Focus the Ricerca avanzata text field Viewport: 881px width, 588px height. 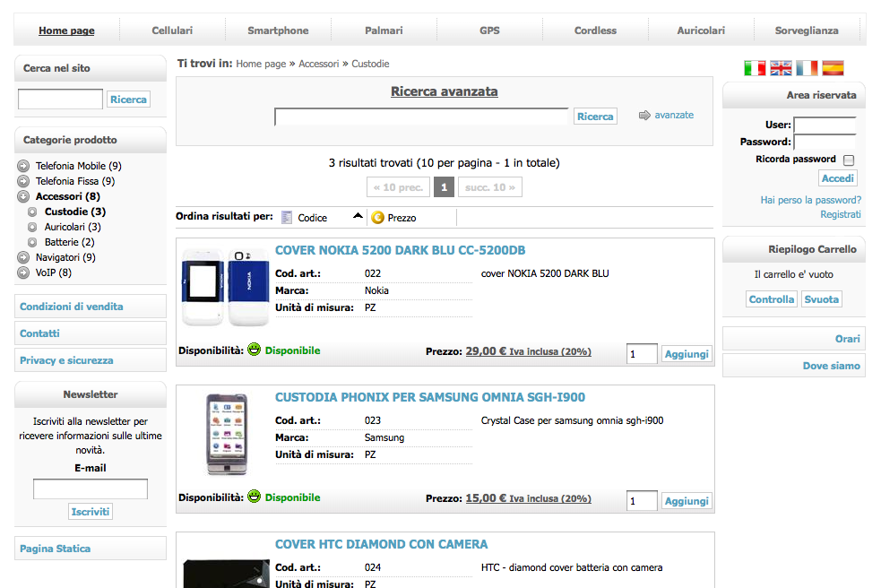pos(421,117)
